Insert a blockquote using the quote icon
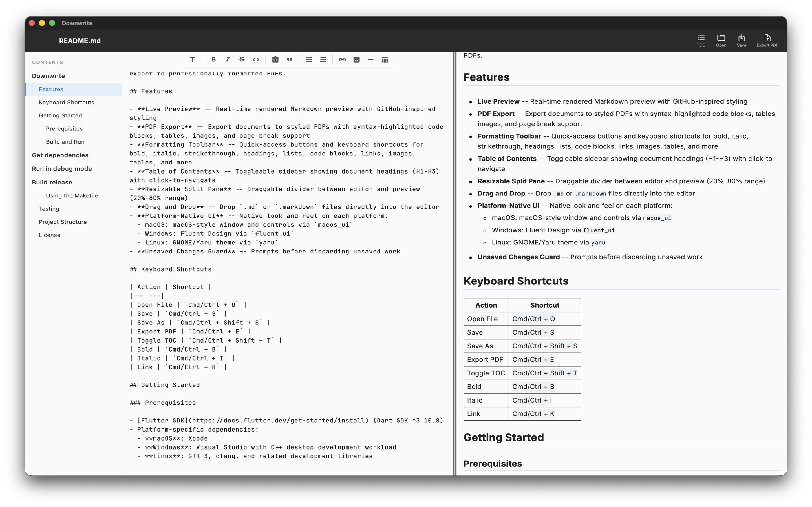The width and height of the screenshot is (812, 507). (x=289, y=59)
